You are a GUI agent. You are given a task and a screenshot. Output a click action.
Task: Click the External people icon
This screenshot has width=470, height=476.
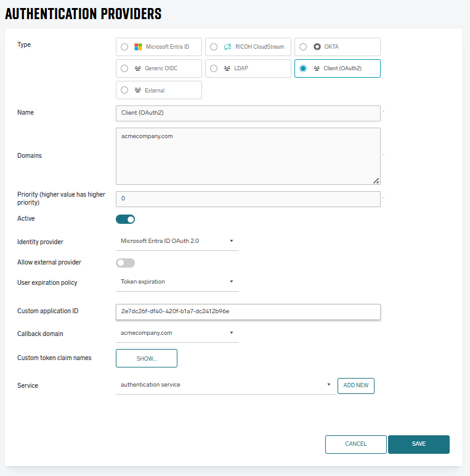pyautogui.click(x=138, y=90)
